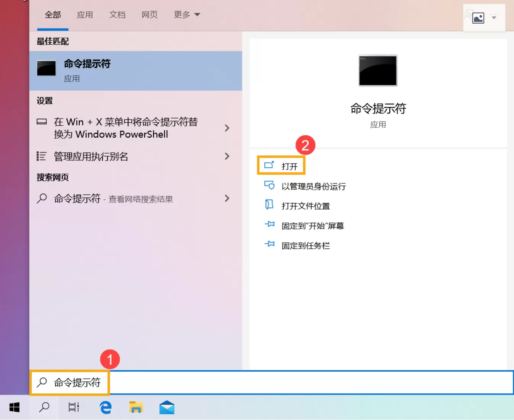Image resolution: width=514 pixels, height=420 pixels.
Task: Click the pin icon for 固定到任务栏
Action: point(269,244)
